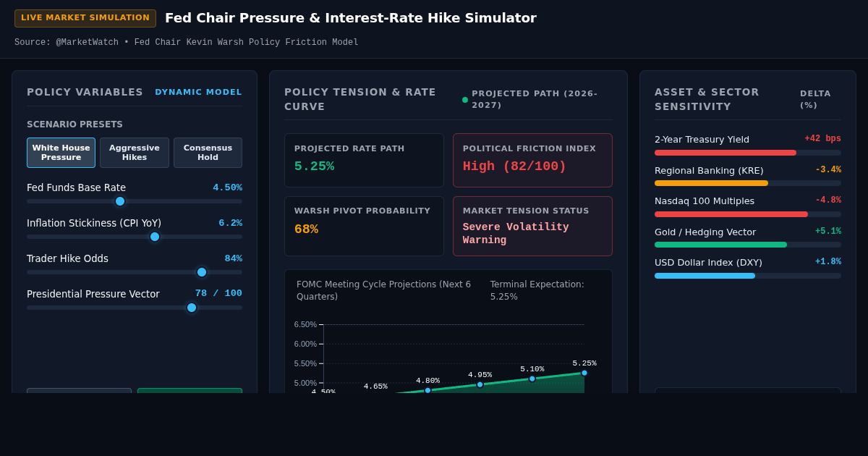Click the Market Tension Status warning card
This screenshot has height=456, width=868.
point(532,226)
